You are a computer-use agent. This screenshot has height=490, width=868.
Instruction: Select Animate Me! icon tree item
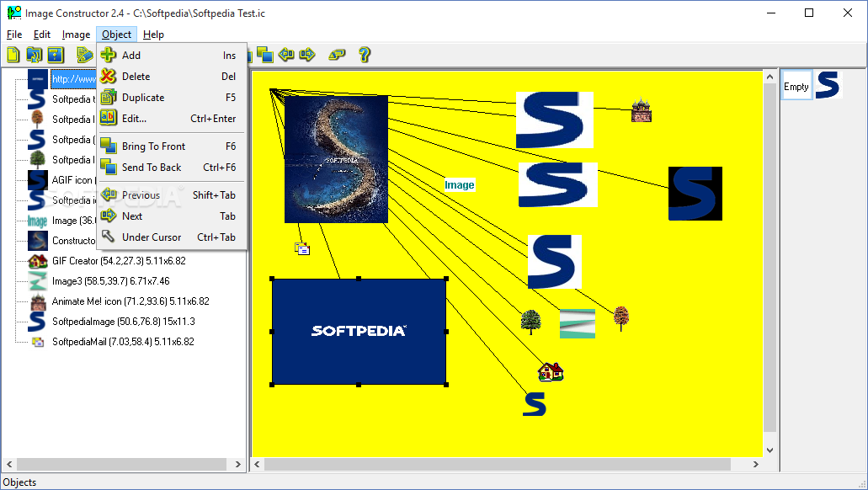pyautogui.click(x=130, y=301)
